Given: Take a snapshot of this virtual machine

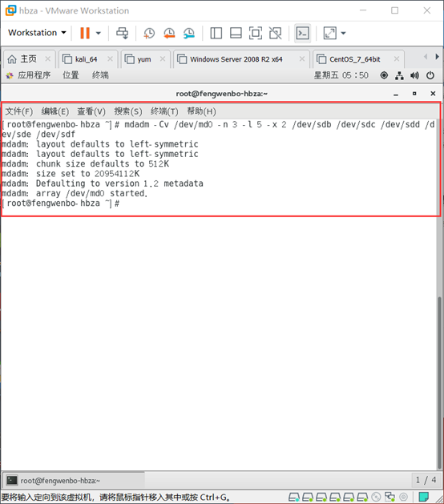Looking at the screenshot, I should point(149,33).
